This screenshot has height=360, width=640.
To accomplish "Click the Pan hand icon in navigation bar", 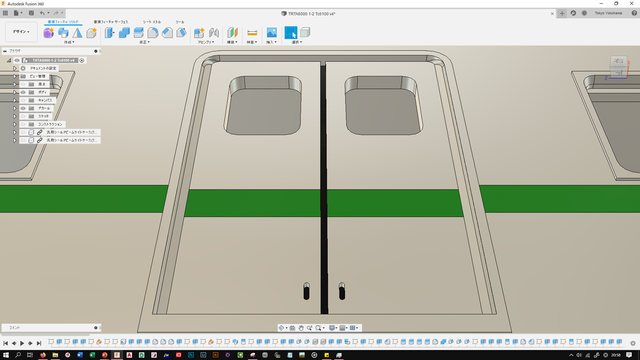I will pos(301,328).
